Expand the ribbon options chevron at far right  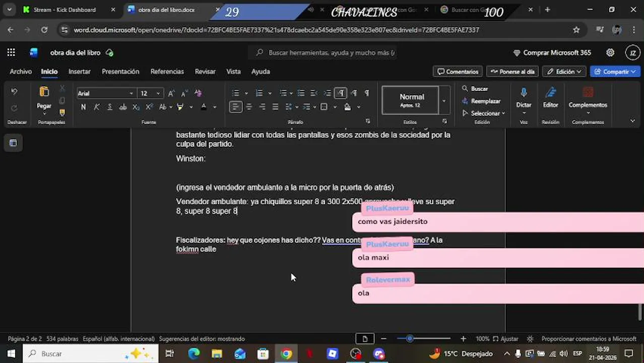[632, 121]
